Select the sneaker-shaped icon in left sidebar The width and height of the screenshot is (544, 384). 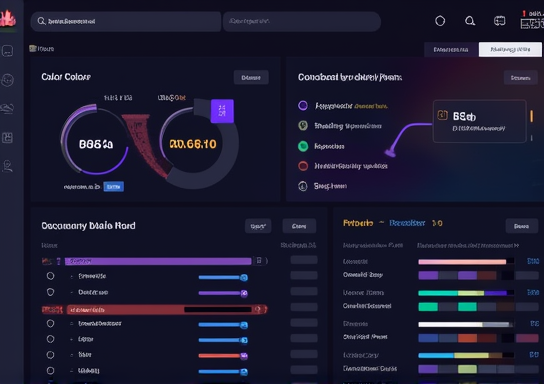pos(7,109)
